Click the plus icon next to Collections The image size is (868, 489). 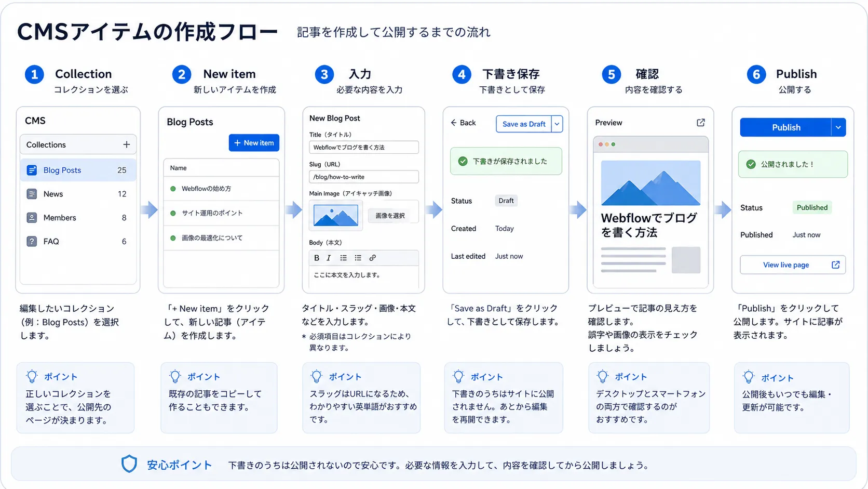(x=126, y=144)
